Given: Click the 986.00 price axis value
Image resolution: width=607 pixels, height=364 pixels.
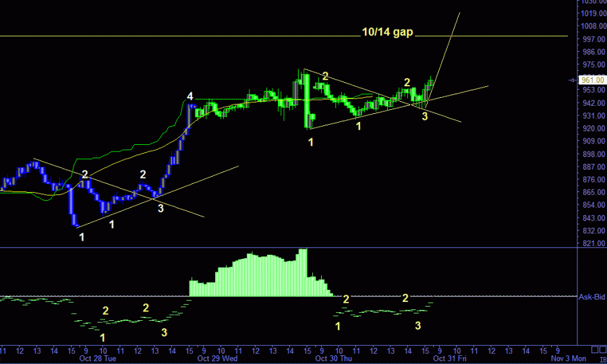Looking at the screenshot, I should click(596, 52).
